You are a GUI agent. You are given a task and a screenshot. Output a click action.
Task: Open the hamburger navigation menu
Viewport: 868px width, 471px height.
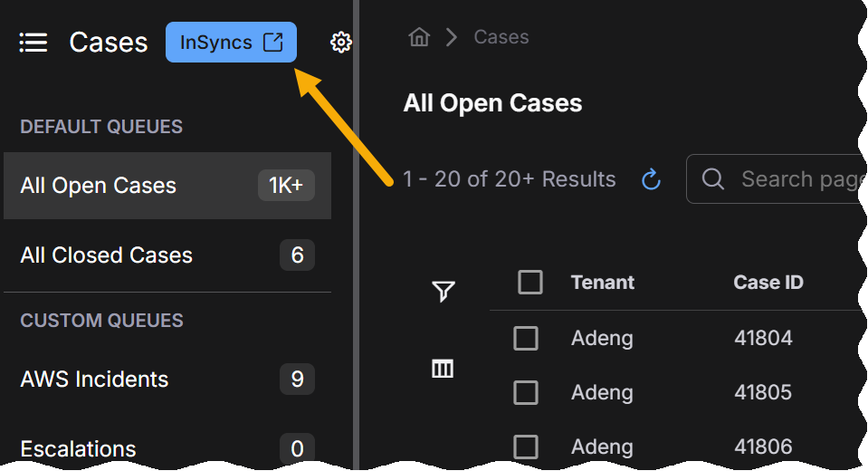pos(33,43)
